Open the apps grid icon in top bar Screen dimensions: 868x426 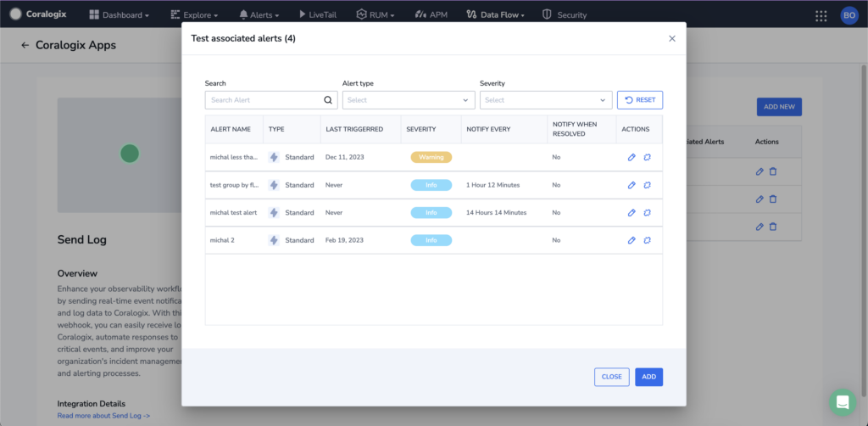pyautogui.click(x=821, y=15)
